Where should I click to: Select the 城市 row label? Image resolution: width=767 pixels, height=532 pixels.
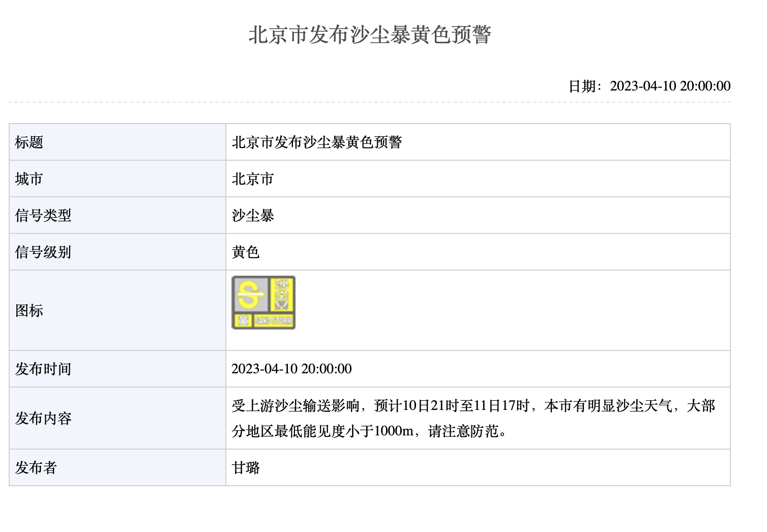click(29, 179)
